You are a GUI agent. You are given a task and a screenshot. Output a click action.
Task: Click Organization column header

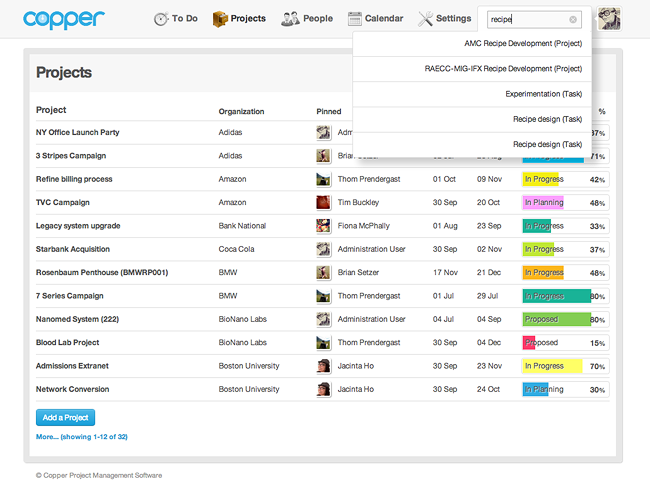(241, 111)
